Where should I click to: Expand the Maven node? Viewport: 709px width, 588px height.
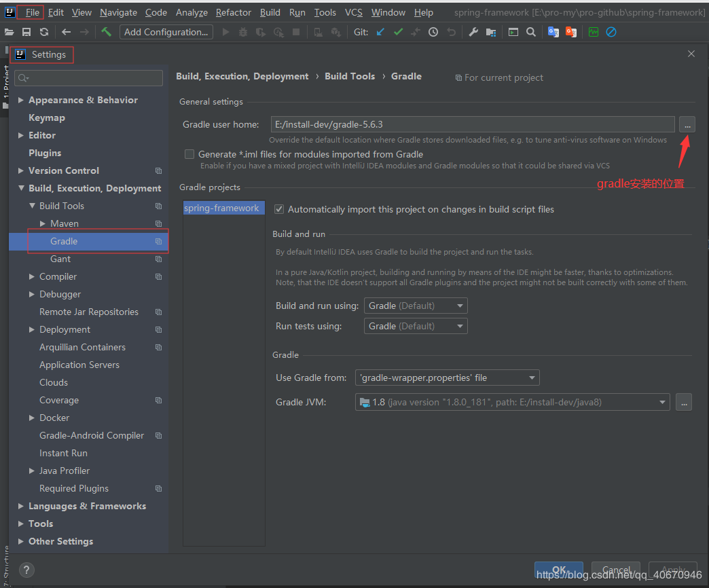[x=43, y=223]
